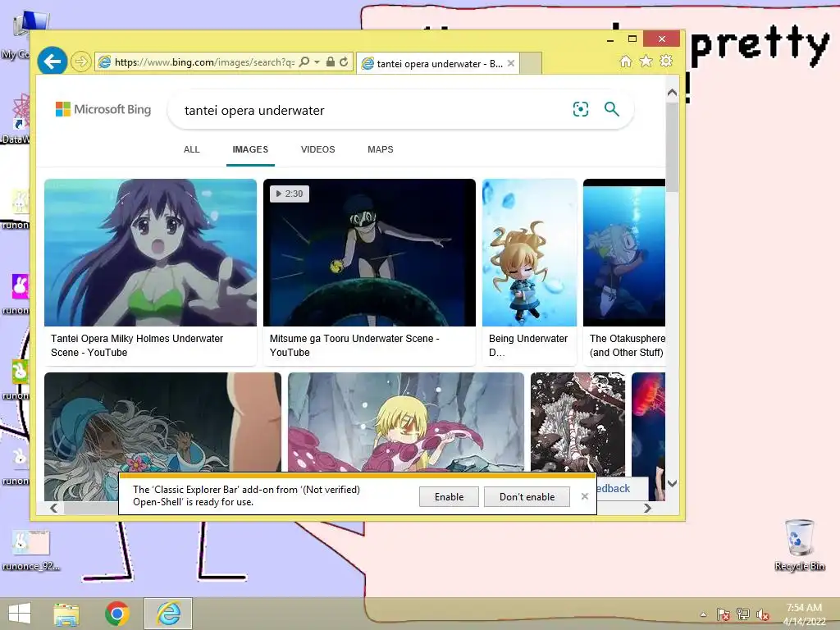Open Tantei Opera Milky Holmes Underwater thumbnail
Screen dimensions: 840x630
151,253
